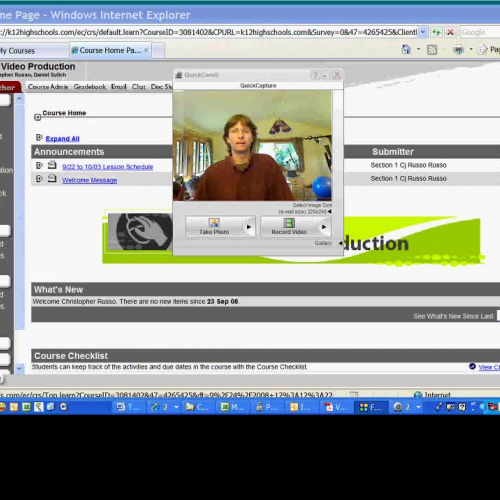Click the QuickCapture webcam preview image
The width and height of the screenshot is (500, 500).
252,146
